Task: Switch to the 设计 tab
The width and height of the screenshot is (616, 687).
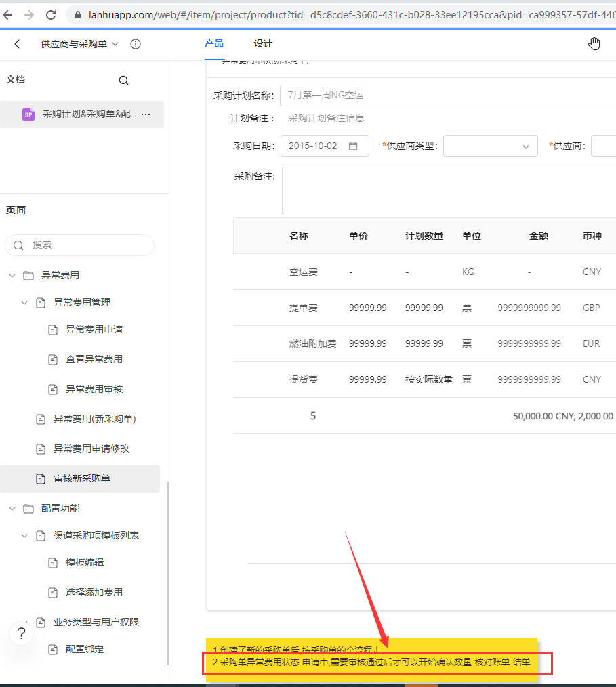Action: (263, 43)
